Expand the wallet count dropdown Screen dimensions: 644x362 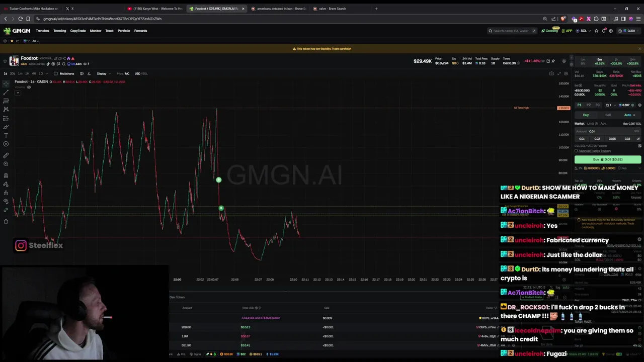[x=610, y=105]
